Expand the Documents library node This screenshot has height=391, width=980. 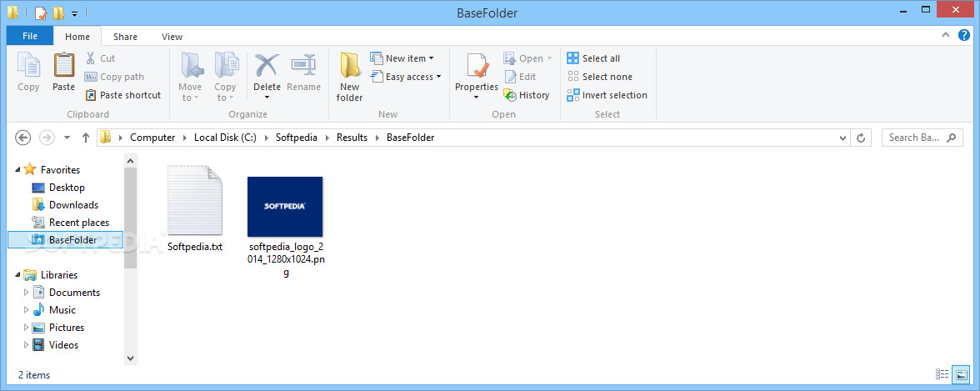pyautogui.click(x=26, y=292)
